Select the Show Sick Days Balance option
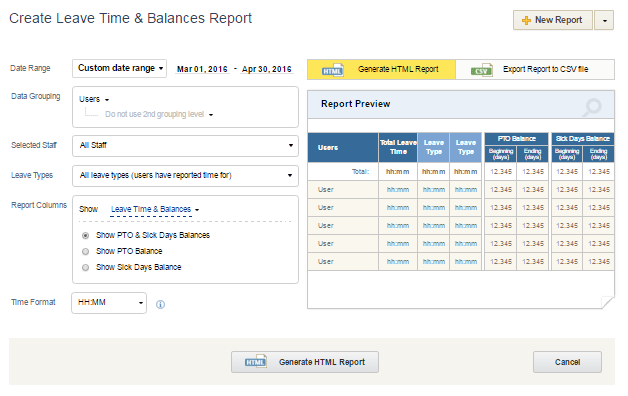628x396 pixels. pos(85,267)
